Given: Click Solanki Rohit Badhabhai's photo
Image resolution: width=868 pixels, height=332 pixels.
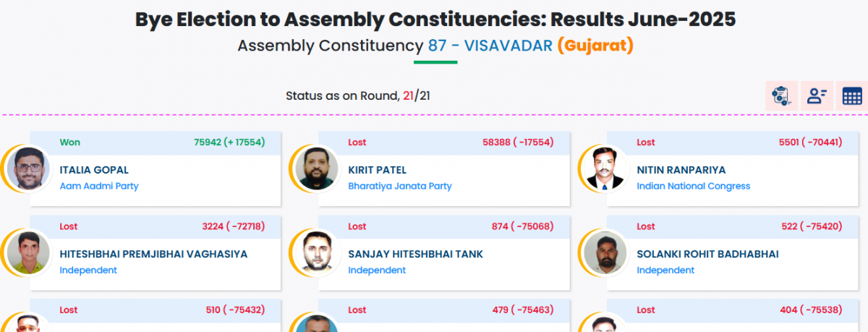Looking at the screenshot, I should click(x=606, y=252).
